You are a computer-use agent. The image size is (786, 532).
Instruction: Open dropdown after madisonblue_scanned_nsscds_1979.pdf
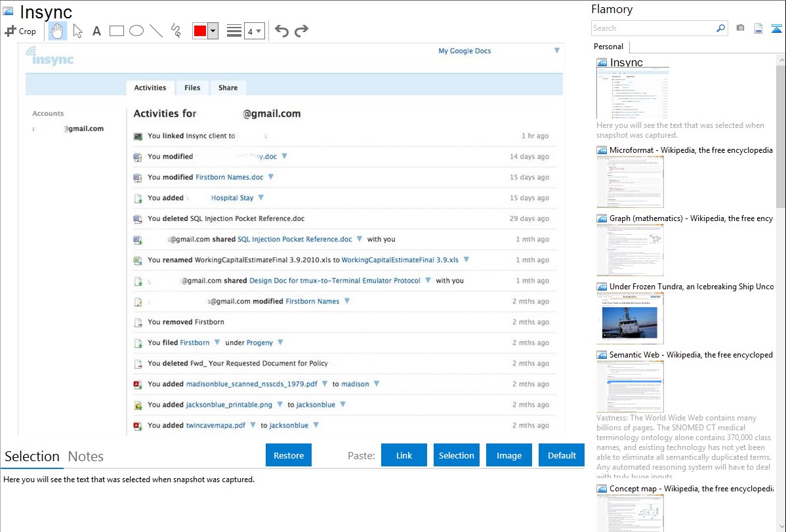pos(325,384)
